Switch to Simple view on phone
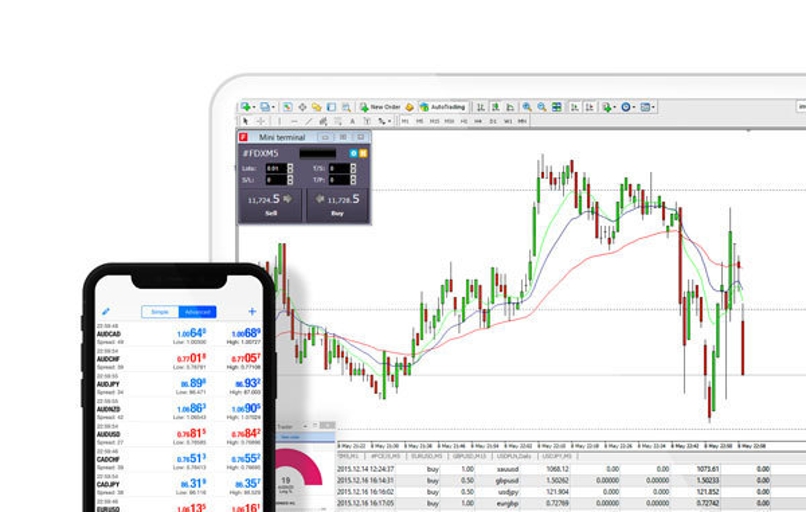The image size is (806, 512). click(160, 312)
